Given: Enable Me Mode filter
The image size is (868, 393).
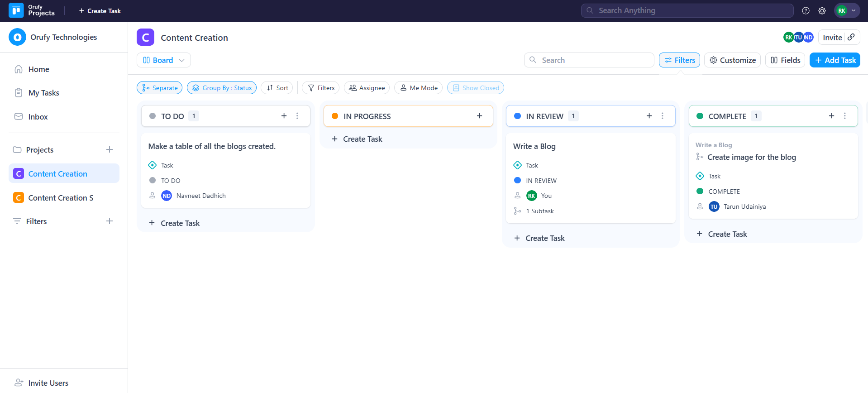Looking at the screenshot, I should click(419, 88).
